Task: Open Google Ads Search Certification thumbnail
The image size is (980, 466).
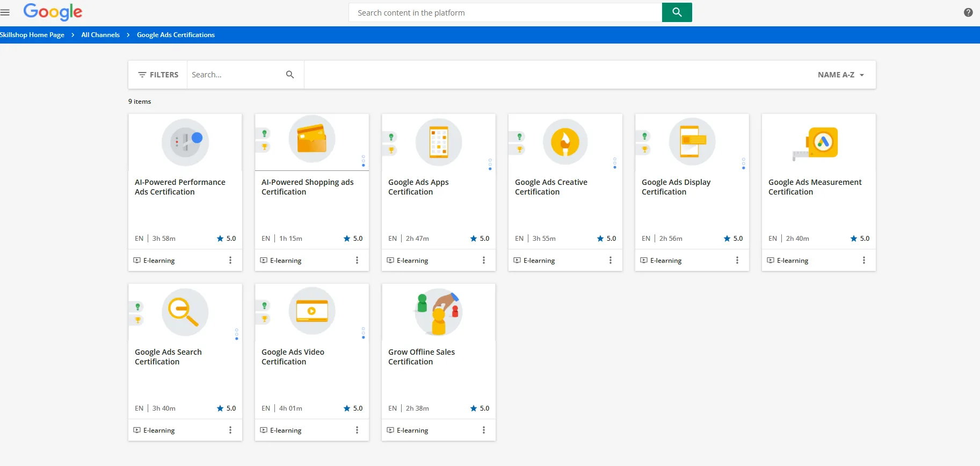Action: click(185, 312)
